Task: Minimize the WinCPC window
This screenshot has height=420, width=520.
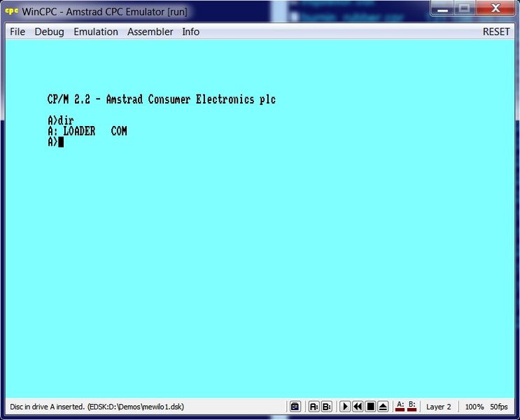Action: click(x=442, y=8)
